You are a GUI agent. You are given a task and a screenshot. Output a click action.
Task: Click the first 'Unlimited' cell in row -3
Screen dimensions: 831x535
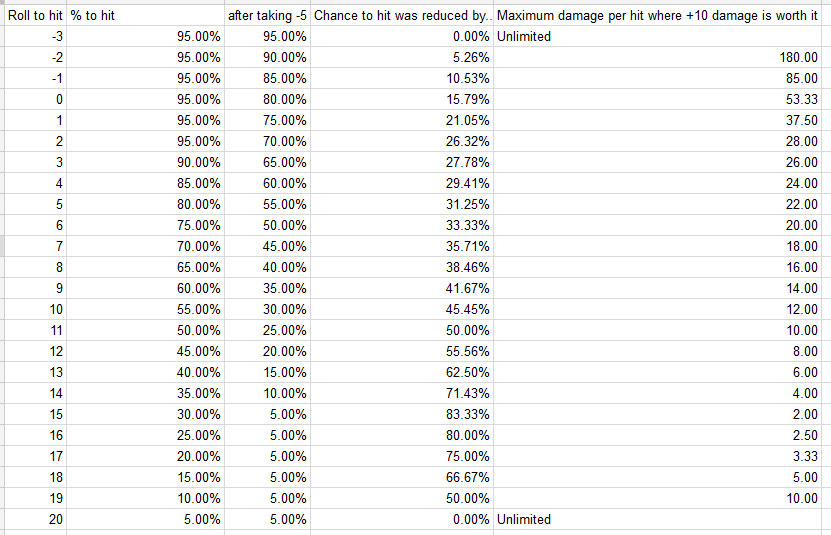coord(657,37)
